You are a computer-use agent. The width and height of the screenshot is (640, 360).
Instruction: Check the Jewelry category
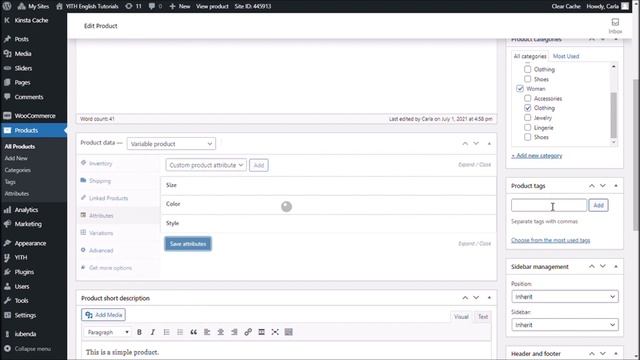527,118
